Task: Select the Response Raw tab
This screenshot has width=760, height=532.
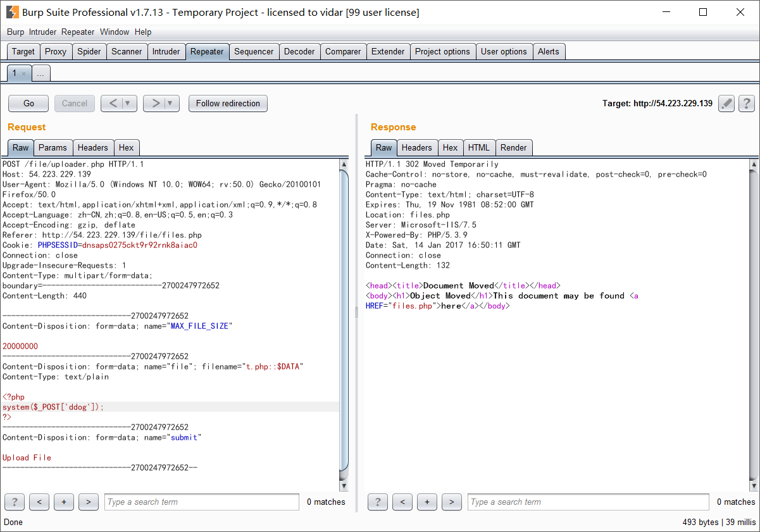Action: pos(384,147)
